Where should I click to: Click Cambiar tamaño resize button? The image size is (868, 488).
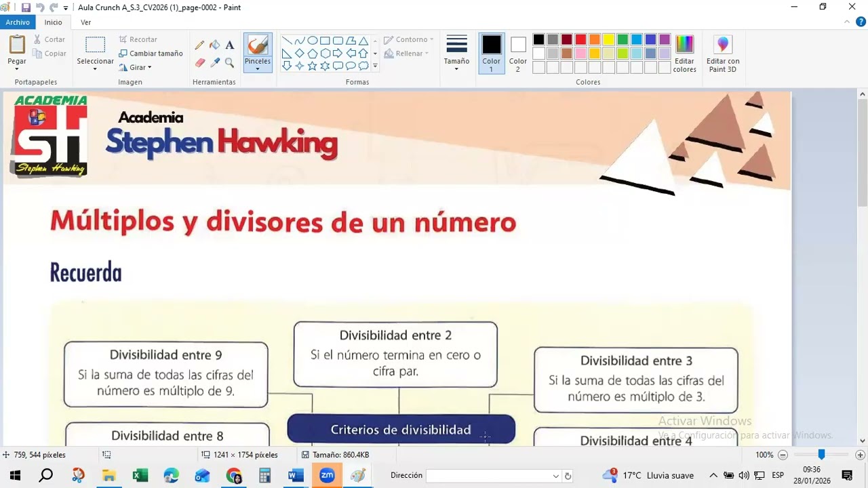tap(151, 54)
